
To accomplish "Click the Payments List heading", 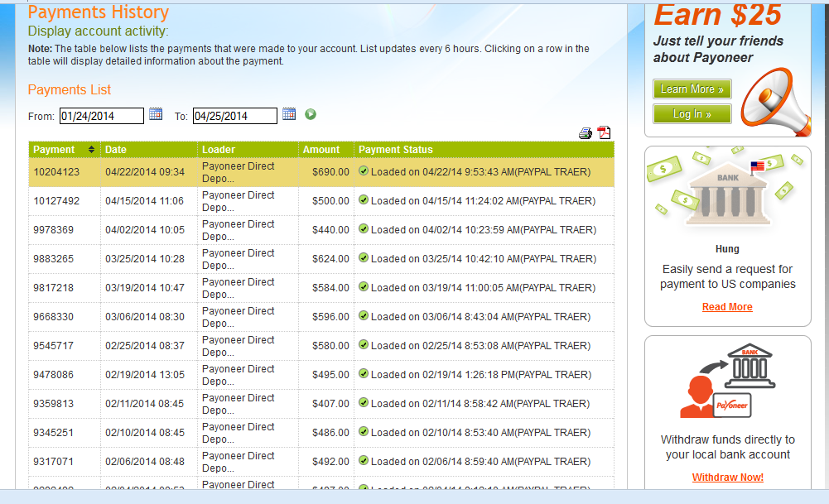I will [x=70, y=90].
